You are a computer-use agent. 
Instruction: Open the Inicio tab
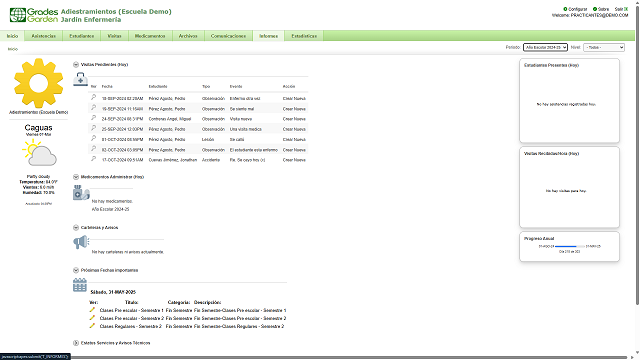(12, 36)
